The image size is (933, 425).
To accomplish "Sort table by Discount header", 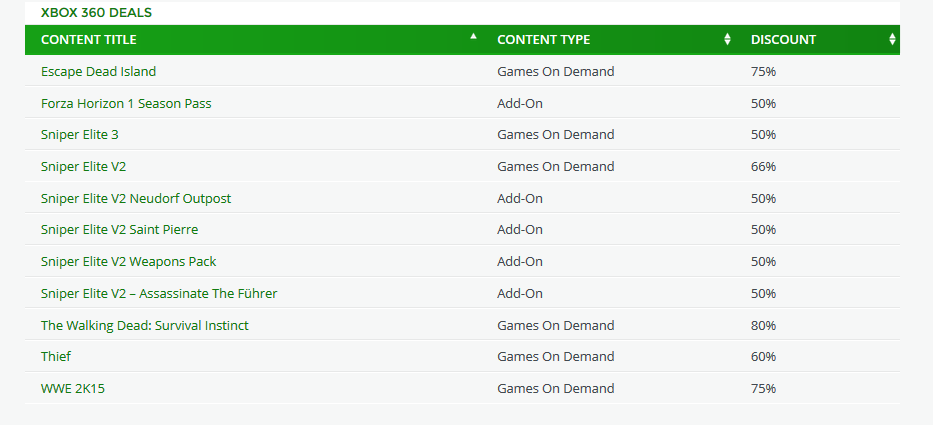I will click(x=783, y=40).
